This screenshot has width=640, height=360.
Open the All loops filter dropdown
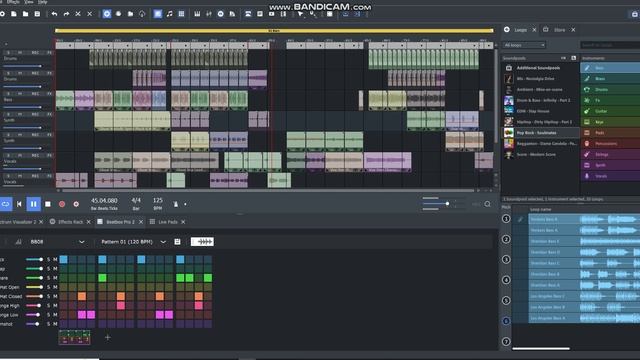pos(524,45)
